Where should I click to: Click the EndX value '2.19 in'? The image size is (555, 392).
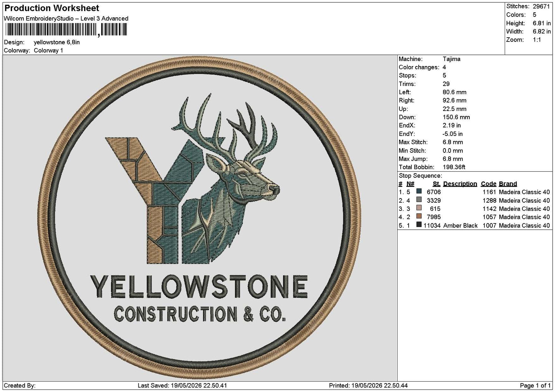point(452,126)
